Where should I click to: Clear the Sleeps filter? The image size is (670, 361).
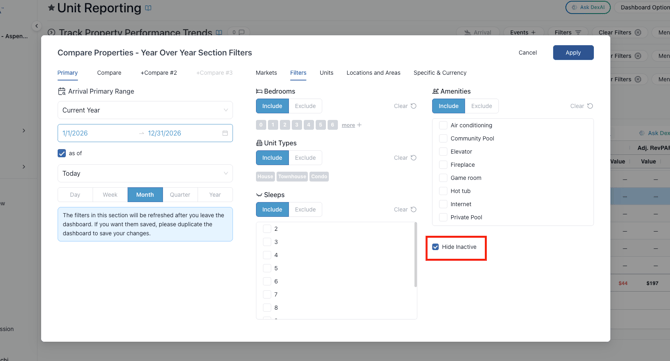[400, 209]
